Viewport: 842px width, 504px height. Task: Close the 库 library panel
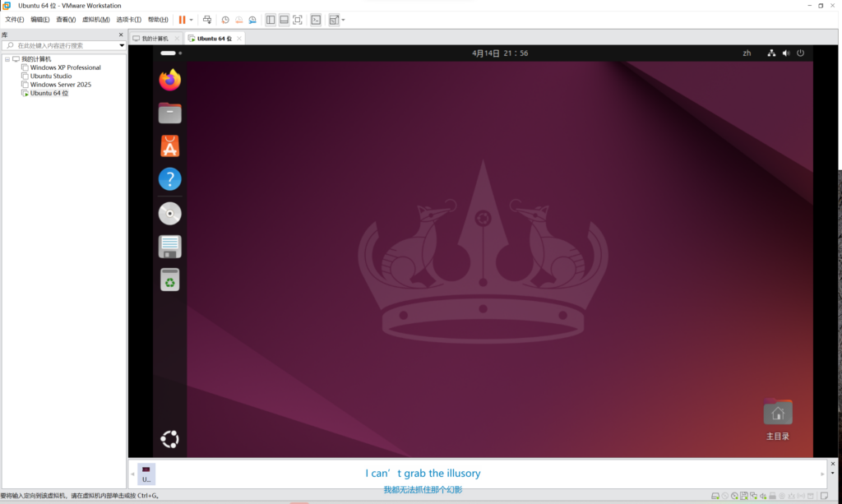tap(121, 35)
